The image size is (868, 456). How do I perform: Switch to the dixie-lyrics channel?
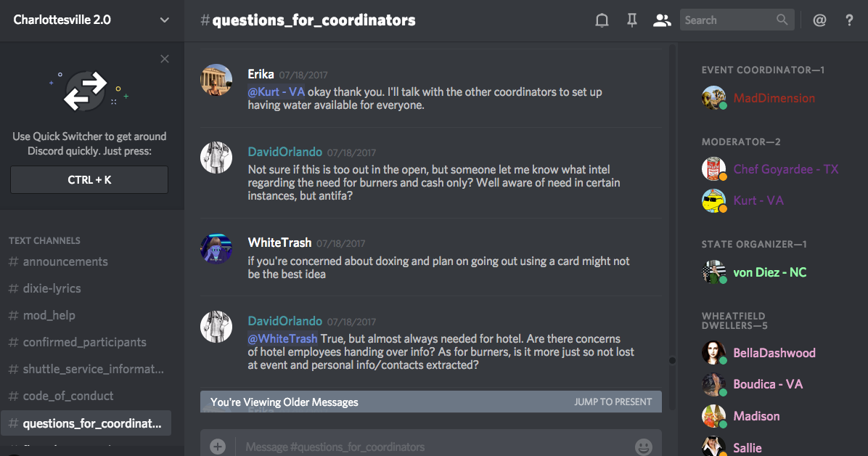click(x=52, y=288)
